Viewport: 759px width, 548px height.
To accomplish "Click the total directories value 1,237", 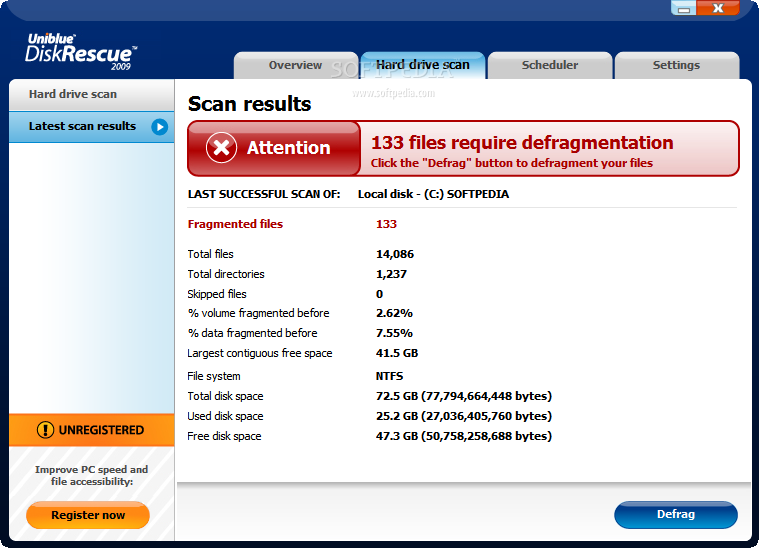I will [x=391, y=274].
